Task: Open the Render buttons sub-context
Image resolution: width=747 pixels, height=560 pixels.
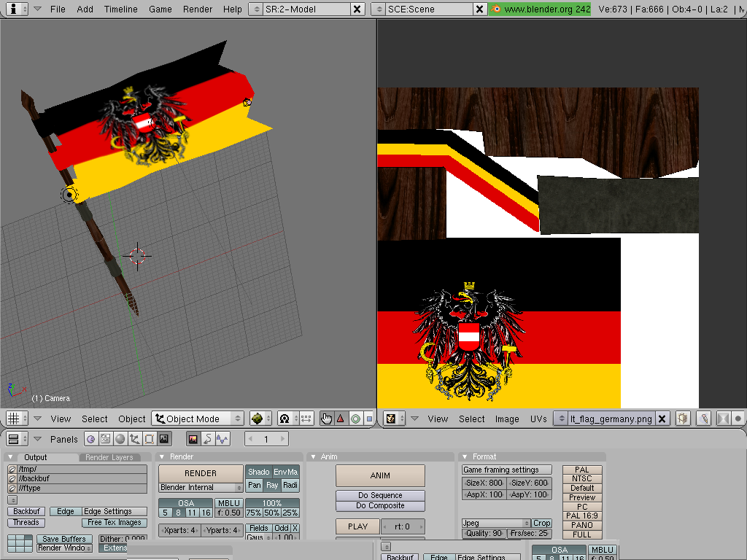Action: pyautogui.click(x=193, y=438)
